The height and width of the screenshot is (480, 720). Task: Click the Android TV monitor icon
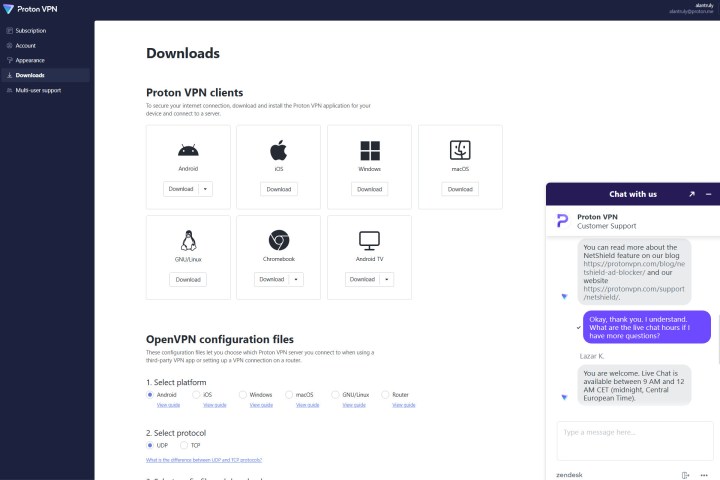369,241
